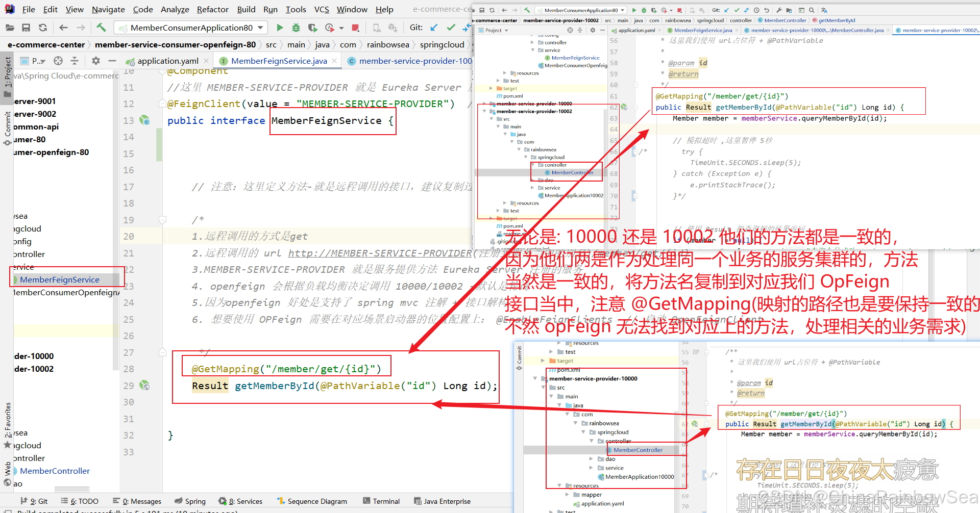Collapse service folder in upper-right tree
The width and height of the screenshot is (980, 513).
tap(533, 50)
